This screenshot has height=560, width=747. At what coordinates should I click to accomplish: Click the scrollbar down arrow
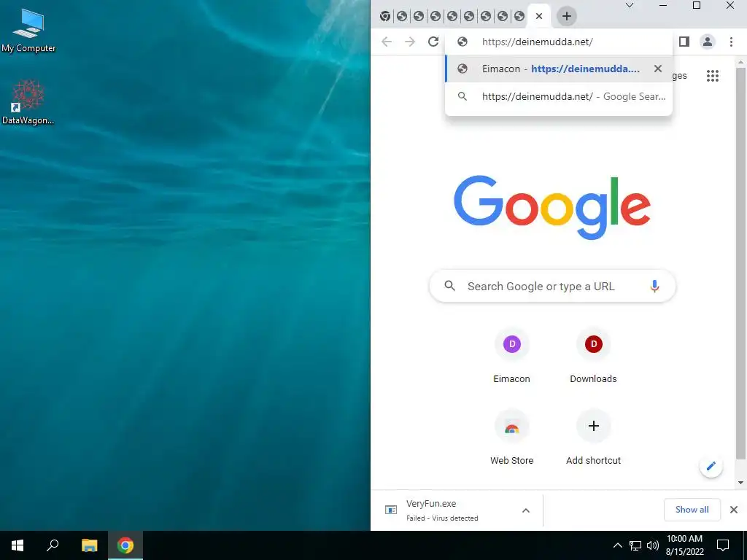(740, 483)
